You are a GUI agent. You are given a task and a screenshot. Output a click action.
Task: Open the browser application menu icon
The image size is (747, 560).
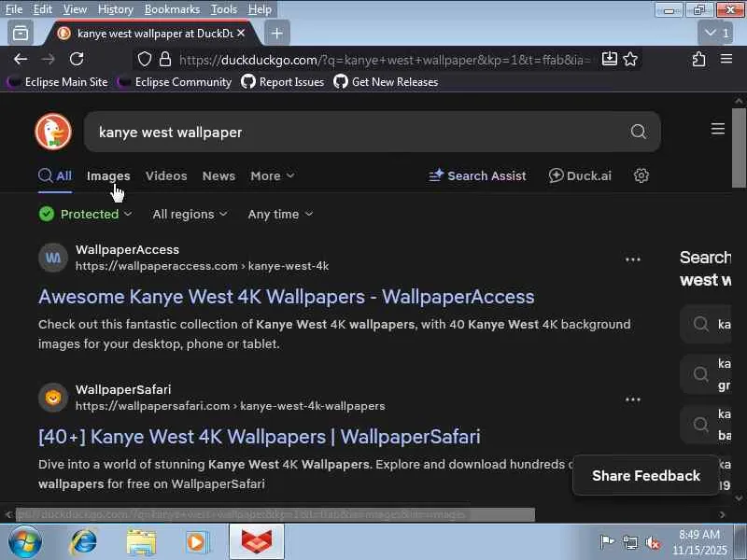coord(726,59)
